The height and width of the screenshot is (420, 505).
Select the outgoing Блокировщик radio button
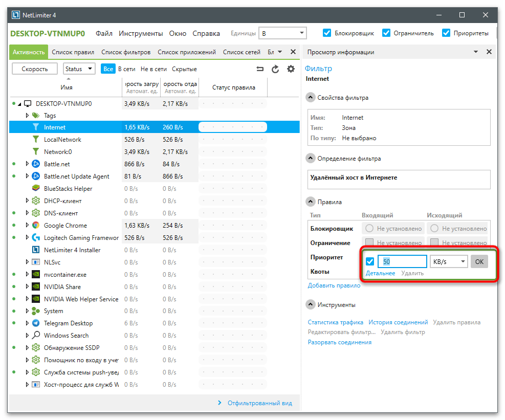[x=434, y=228]
